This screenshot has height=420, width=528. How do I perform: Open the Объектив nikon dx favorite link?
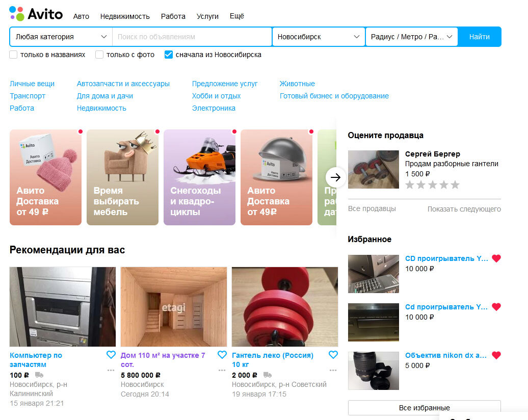pos(445,355)
